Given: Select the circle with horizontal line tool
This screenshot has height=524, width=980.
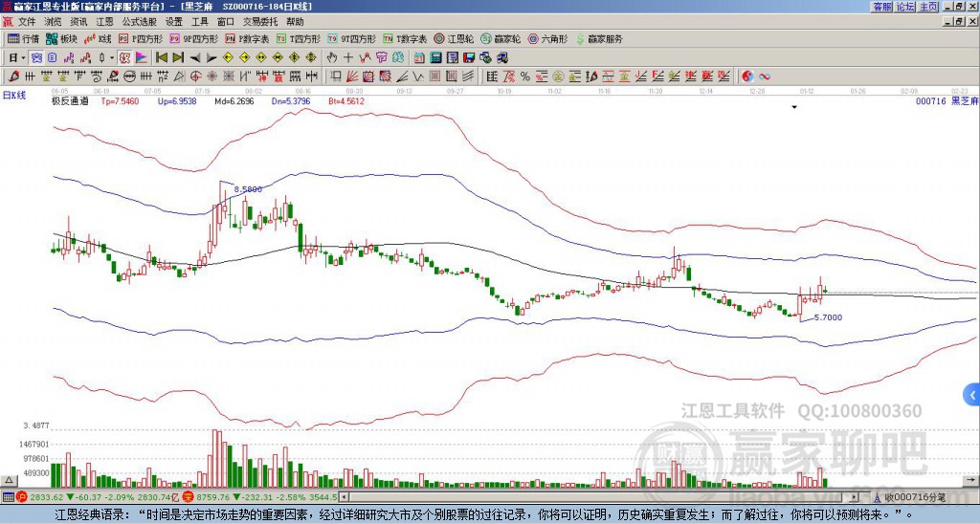Looking at the screenshot, I should 129,76.
